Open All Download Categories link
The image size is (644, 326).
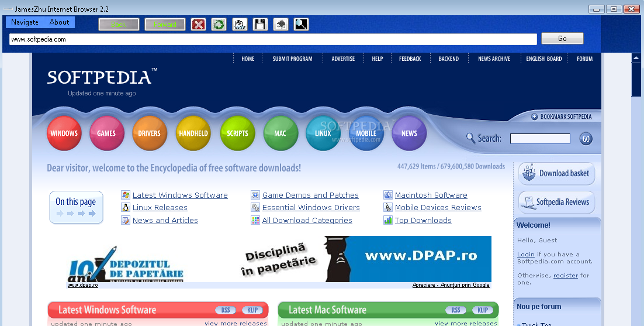click(x=307, y=220)
